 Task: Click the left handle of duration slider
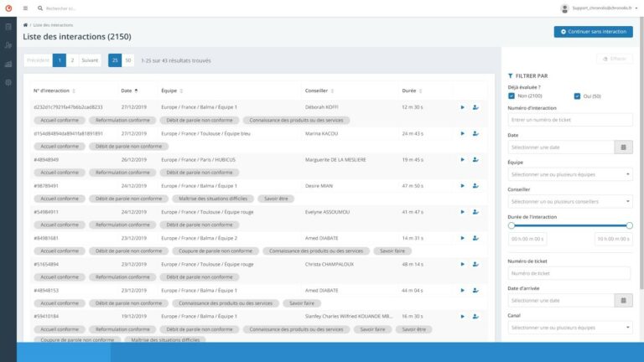click(x=512, y=225)
